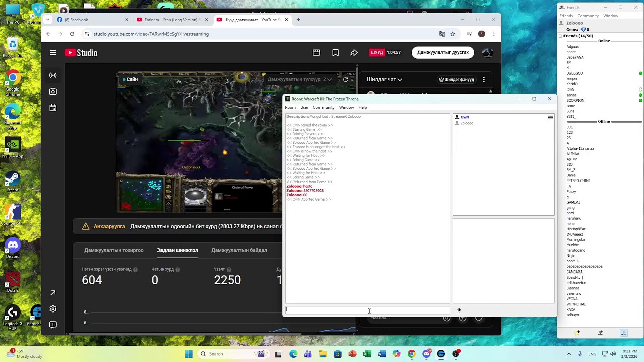This screenshot has width=644, height=362.
Task: Select SCORPION in the Friends list
Action: point(575,100)
